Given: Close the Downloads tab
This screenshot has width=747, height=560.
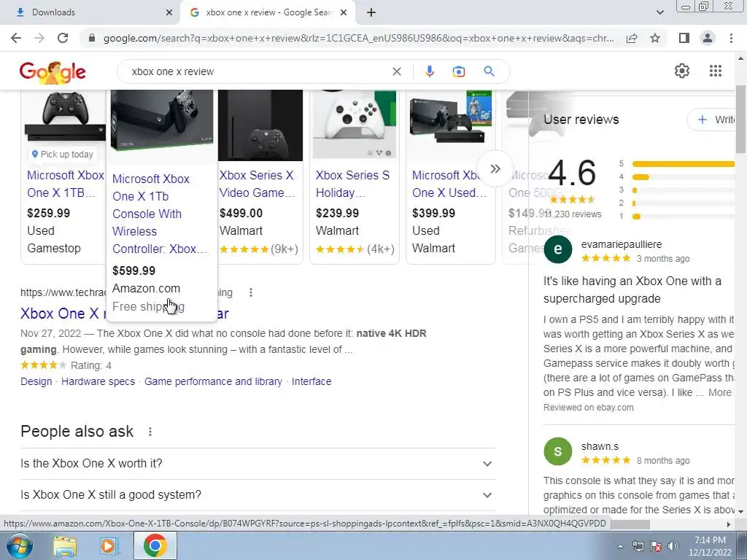Looking at the screenshot, I should click(169, 12).
